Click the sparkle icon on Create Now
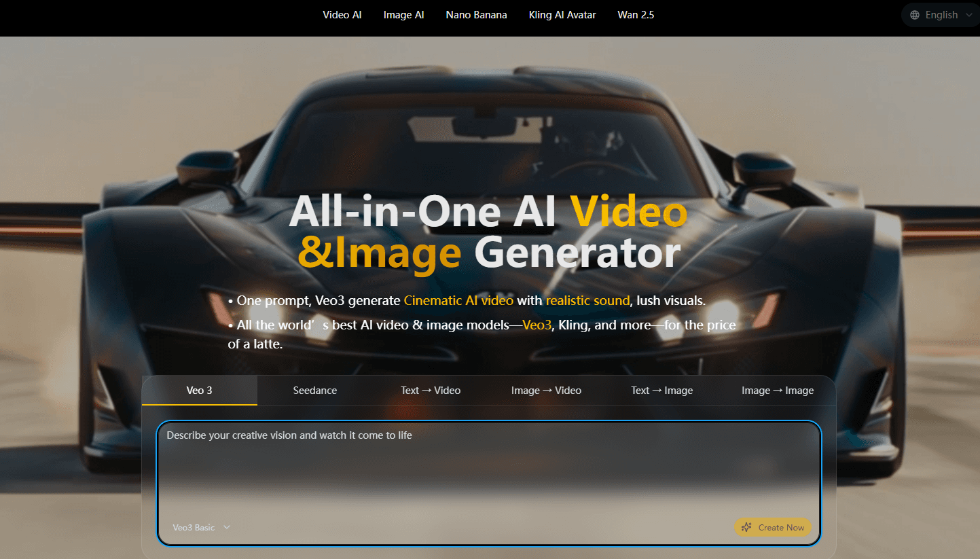This screenshot has width=980, height=559. 746,527
